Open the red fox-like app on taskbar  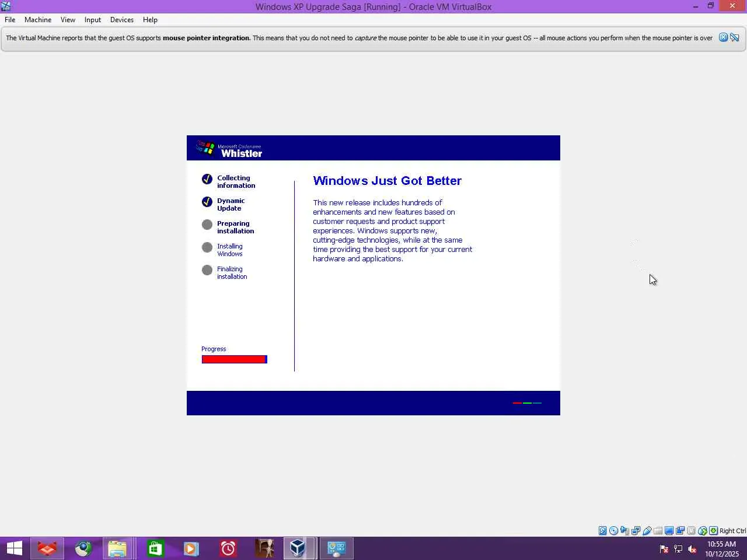pos(47,548)
